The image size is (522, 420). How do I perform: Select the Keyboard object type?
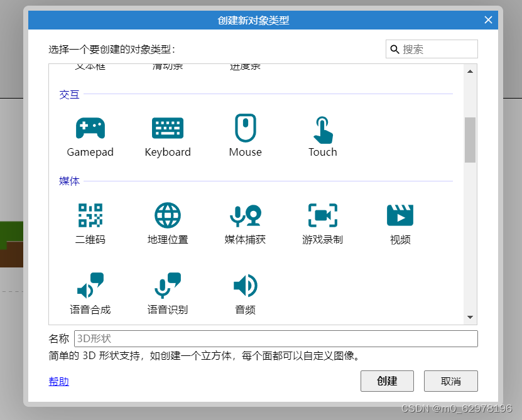coord(167,135)
